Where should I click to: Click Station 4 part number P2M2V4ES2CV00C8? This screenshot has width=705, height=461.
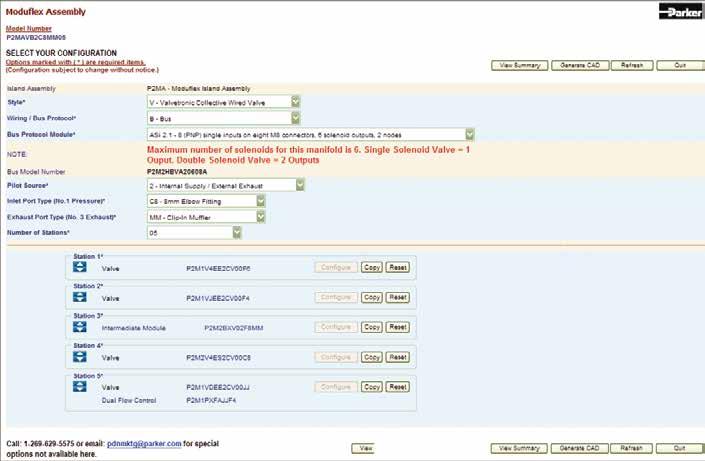click(219, 358)
